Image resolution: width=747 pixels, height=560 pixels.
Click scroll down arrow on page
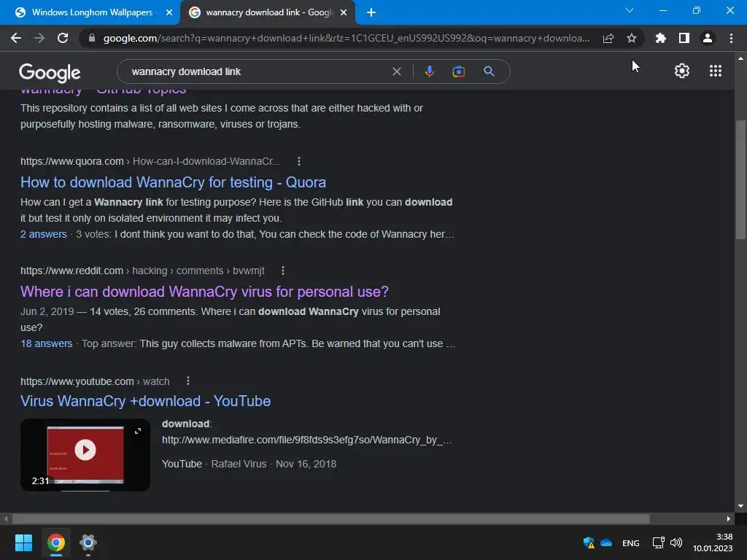[740, 506]
